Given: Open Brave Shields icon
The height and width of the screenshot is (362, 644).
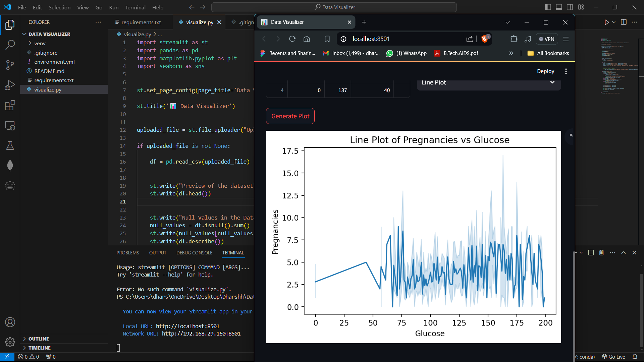Looking at the screenshot, I should click(485, 39).
